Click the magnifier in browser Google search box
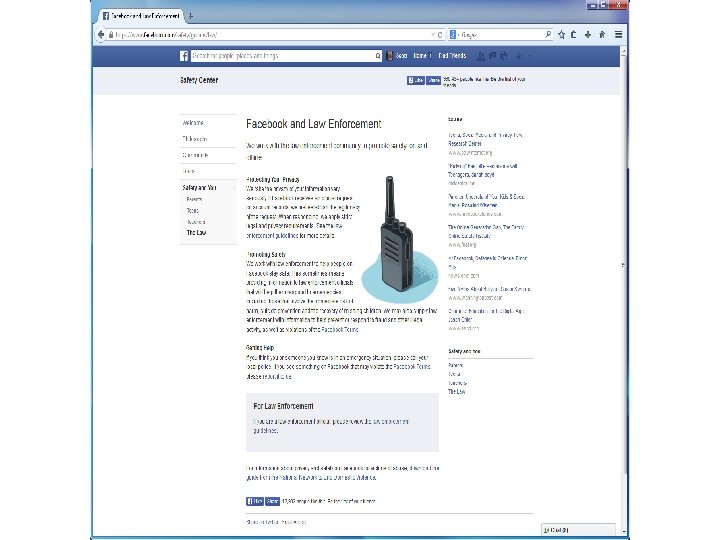Viewport: 720px width, 540px height. pos(548,34)
